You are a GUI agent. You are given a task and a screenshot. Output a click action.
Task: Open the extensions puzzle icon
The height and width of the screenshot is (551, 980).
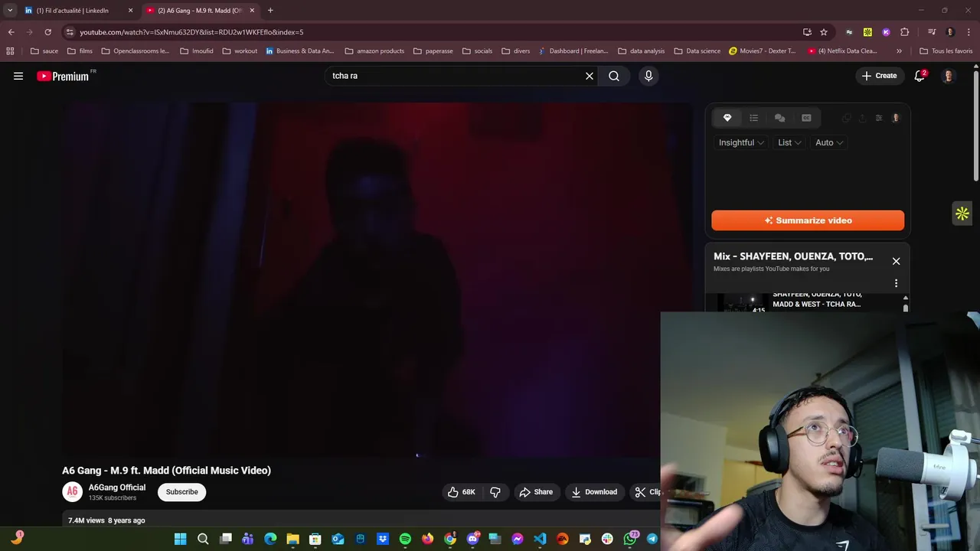click(905, 32)
